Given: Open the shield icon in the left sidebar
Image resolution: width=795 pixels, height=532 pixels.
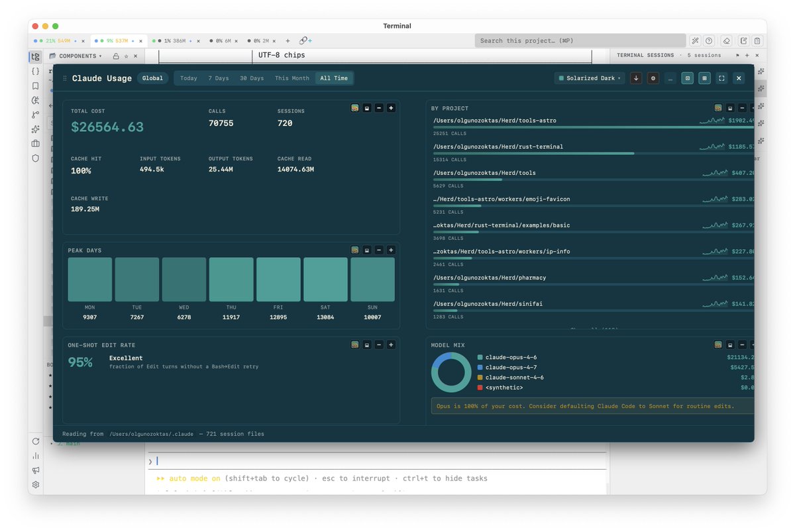Looking at the screenshot, I should click(x=35, y=158).
